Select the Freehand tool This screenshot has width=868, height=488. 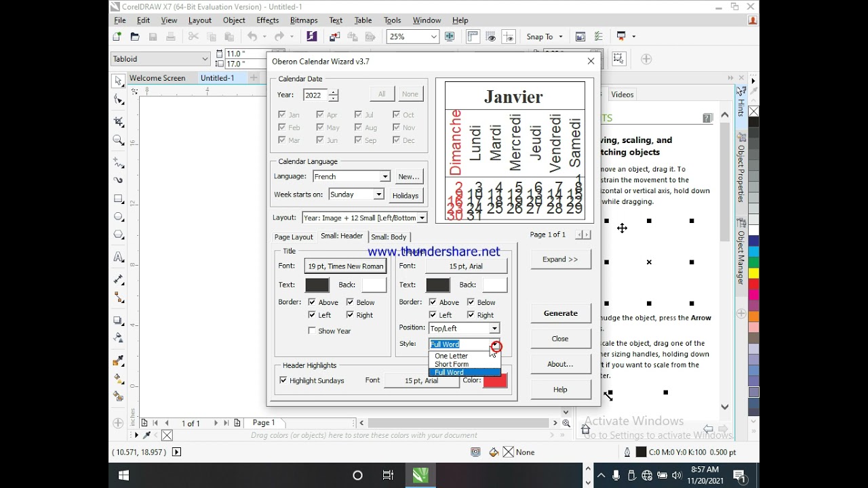[119, 163]
